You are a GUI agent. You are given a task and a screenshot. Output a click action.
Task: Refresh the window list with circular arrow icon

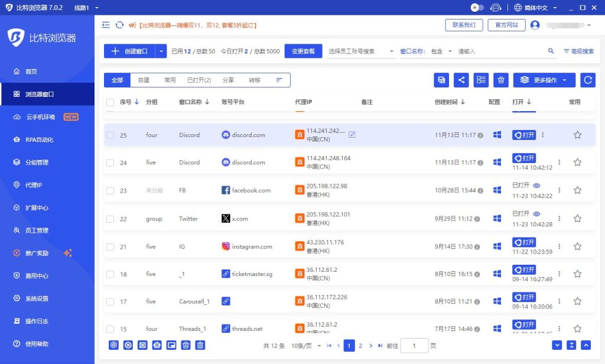(588, 80)
